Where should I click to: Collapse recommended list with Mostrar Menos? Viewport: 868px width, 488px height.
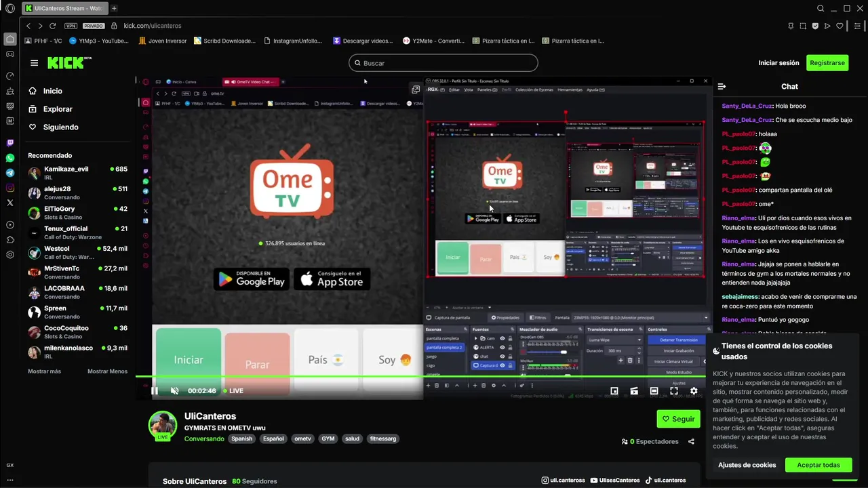107,371
